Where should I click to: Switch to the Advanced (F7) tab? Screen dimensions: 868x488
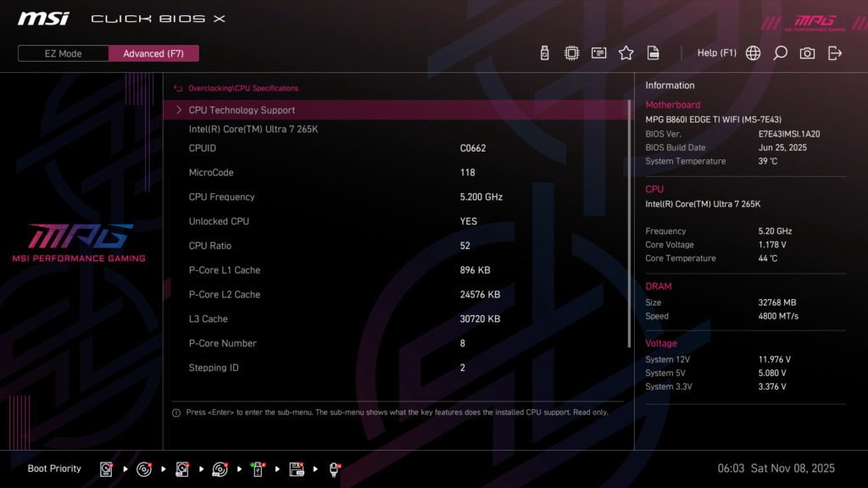pos(153,53)
